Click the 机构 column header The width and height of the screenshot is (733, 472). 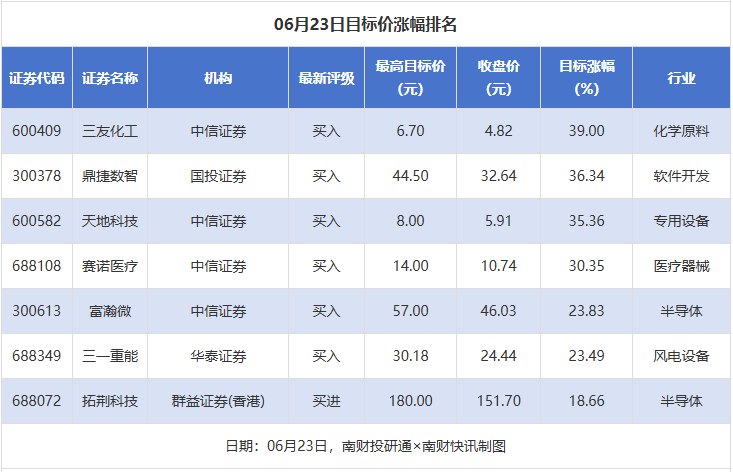[x=218, y=78]
